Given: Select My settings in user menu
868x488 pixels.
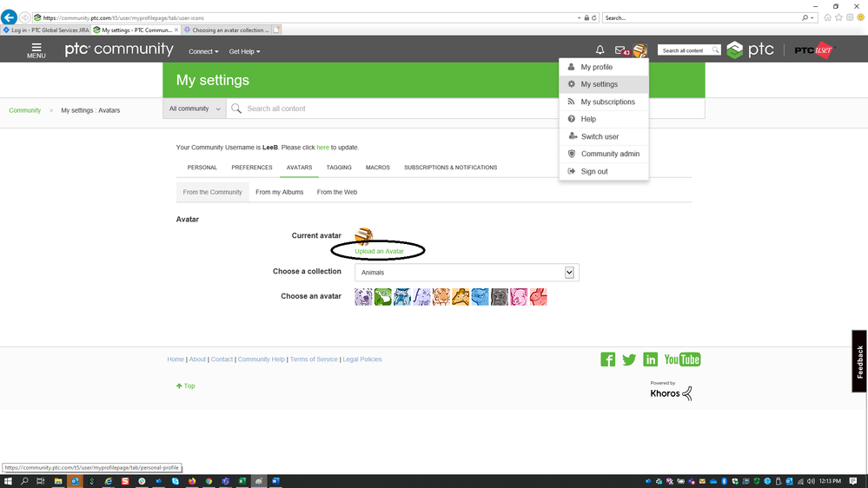Looking at the screenshot, I should coord(603,84).
